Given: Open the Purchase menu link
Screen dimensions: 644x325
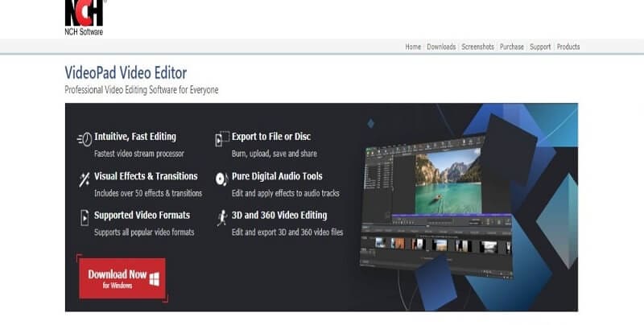Looking at the screenshot, I should pos(512,47).
